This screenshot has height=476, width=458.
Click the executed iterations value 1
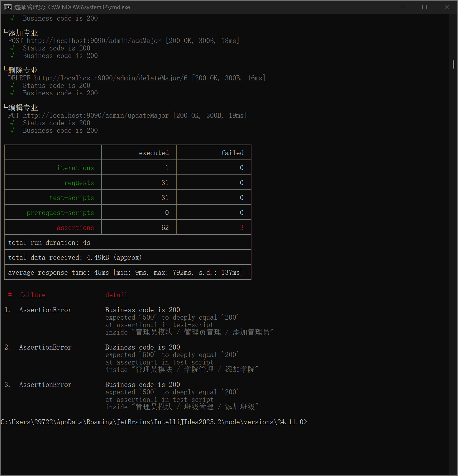[x=167, y=168]
